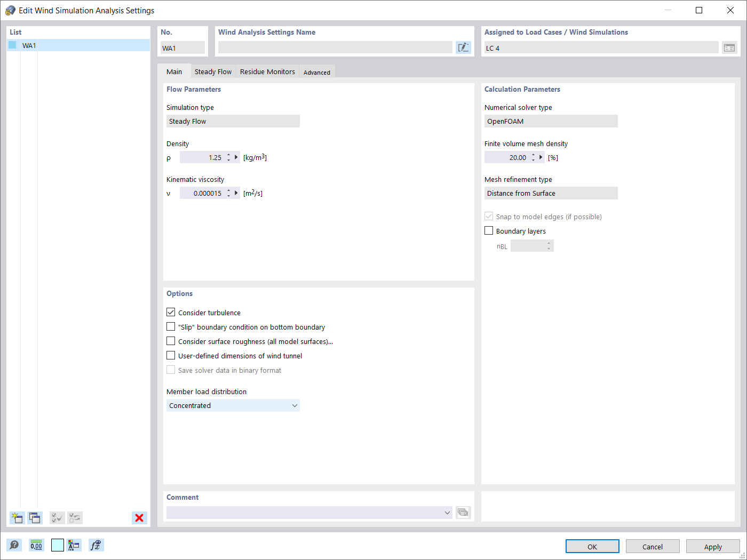747x560 pixels.
Task: Click the invert selection icon in list toolbar
Action: pos(75,518)
